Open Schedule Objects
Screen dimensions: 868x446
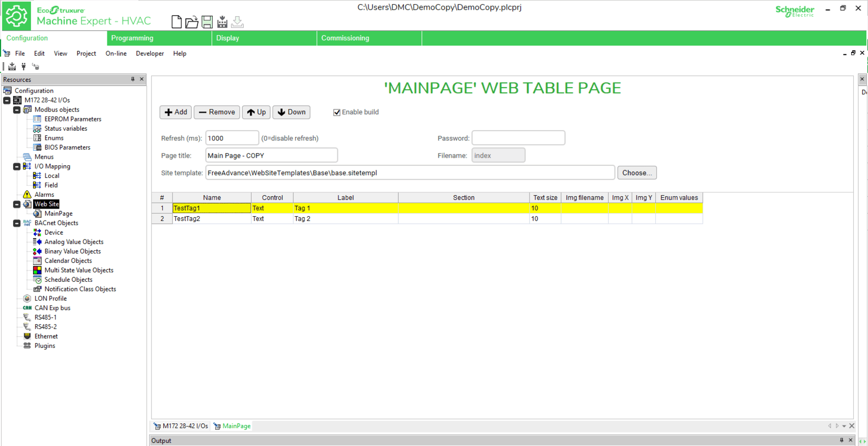tap(68, 280)
